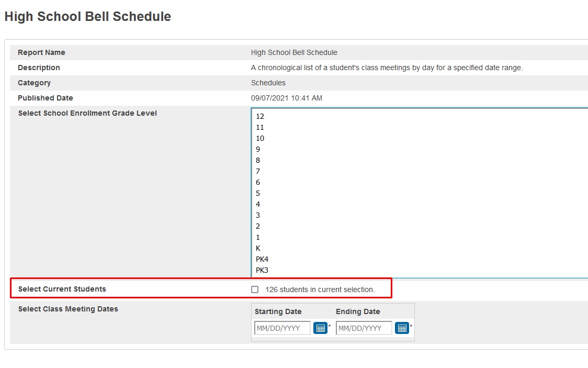Select grade 9 in the grade level list
Image resolution: width=588 pixels, height=368 pixels.
[258, 149]
